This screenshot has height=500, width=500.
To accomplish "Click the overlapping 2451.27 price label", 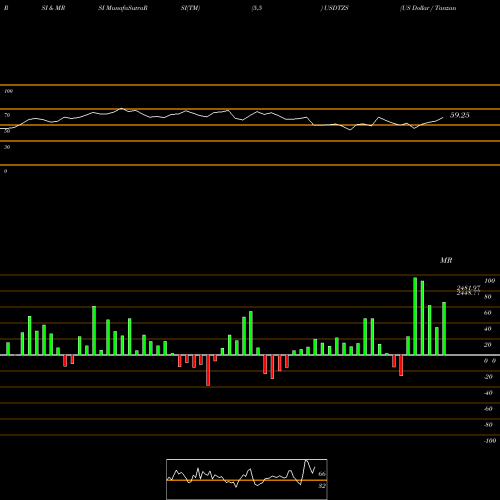I will pos(468,288).
